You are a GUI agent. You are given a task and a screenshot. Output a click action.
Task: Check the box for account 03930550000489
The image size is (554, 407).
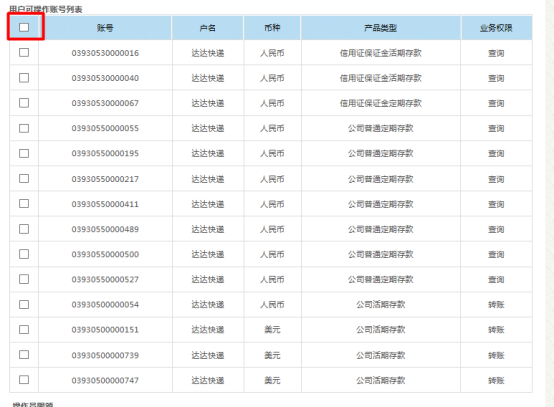(24, 229)
